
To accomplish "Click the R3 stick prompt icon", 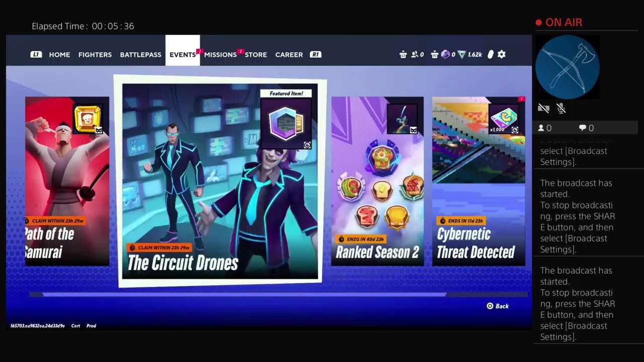I will click(435, 54).
